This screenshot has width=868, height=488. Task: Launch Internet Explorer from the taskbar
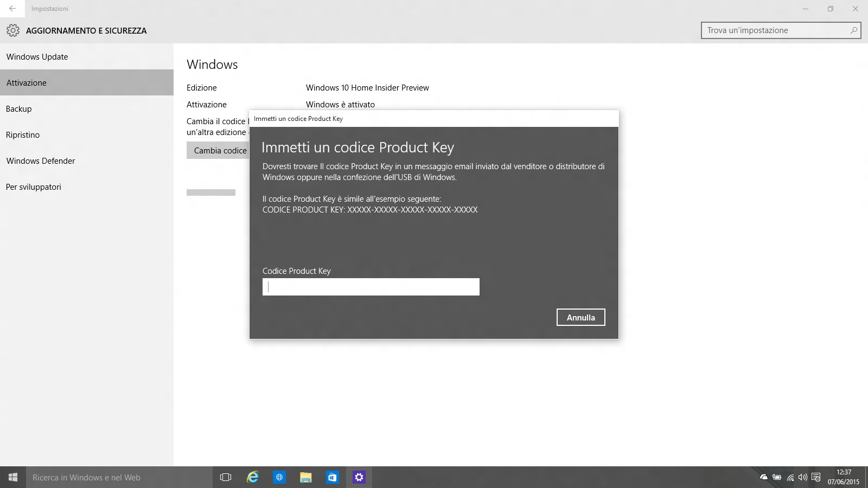coord(253,477)
